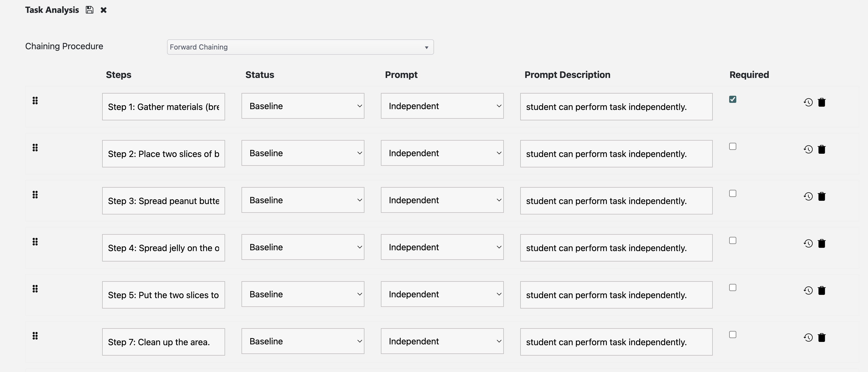Open the Prompt dropdown for Step 1
The height and width of the screenshot is (372, 868).
click(442, 106)
